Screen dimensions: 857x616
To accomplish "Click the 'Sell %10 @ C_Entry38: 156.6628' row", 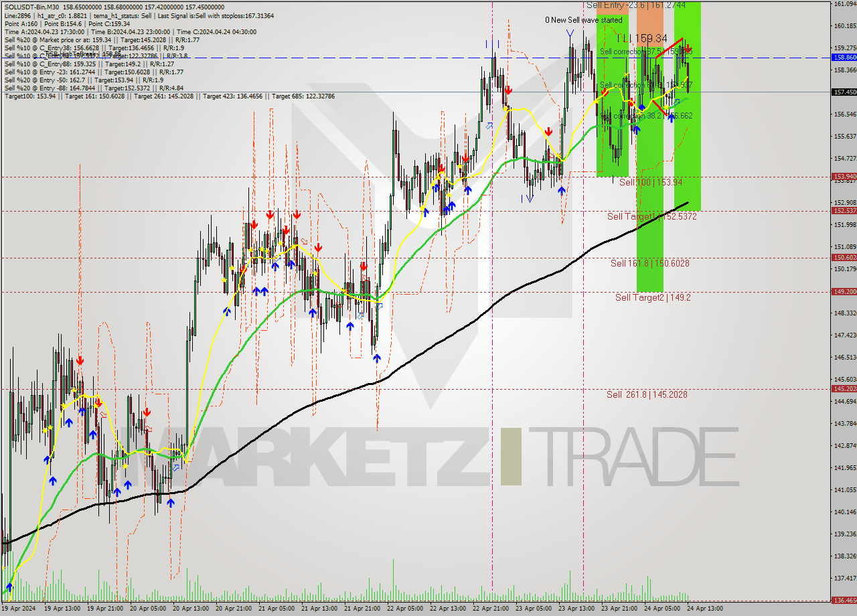I will [x=94, y=48].
